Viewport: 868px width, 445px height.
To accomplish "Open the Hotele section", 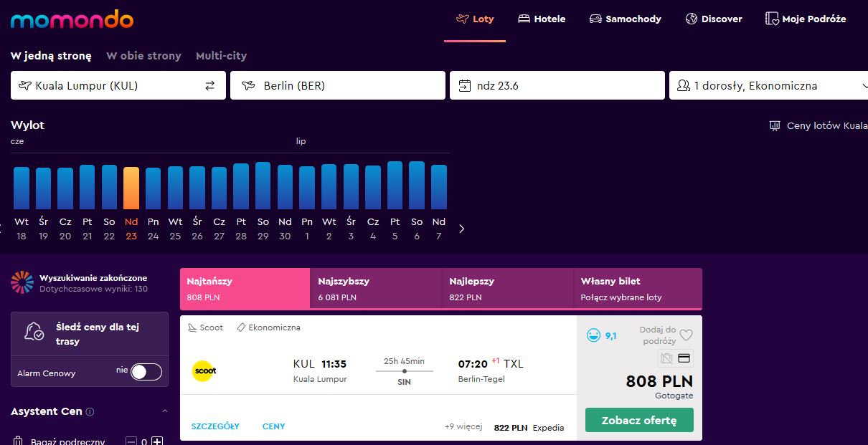I will 542,19.
